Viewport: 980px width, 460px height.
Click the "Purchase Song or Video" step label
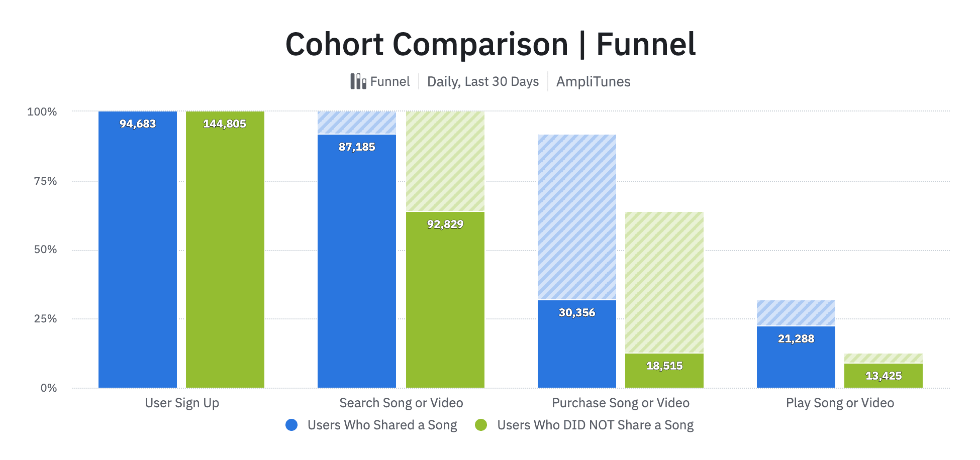620,403
